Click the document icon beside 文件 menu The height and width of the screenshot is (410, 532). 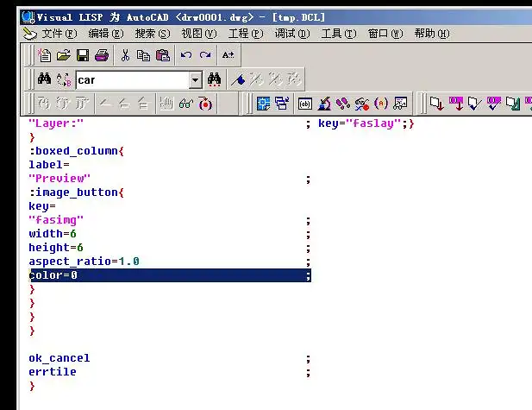(29, 34)
